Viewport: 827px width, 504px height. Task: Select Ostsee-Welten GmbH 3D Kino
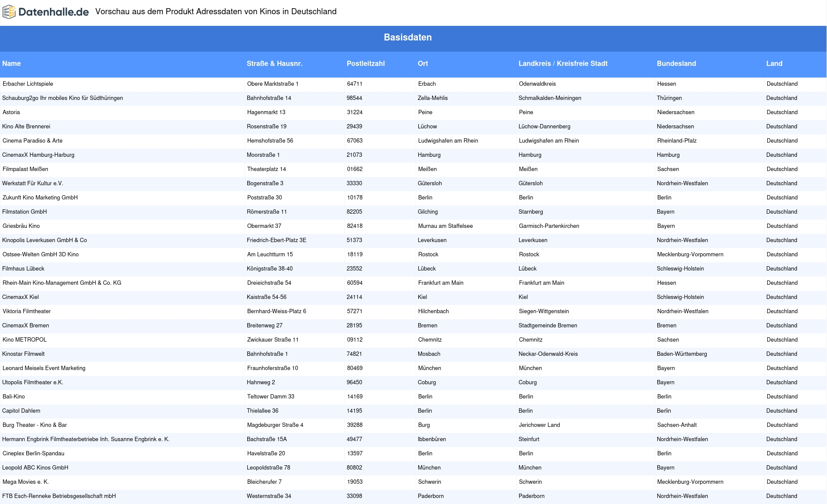click(40, 255)
